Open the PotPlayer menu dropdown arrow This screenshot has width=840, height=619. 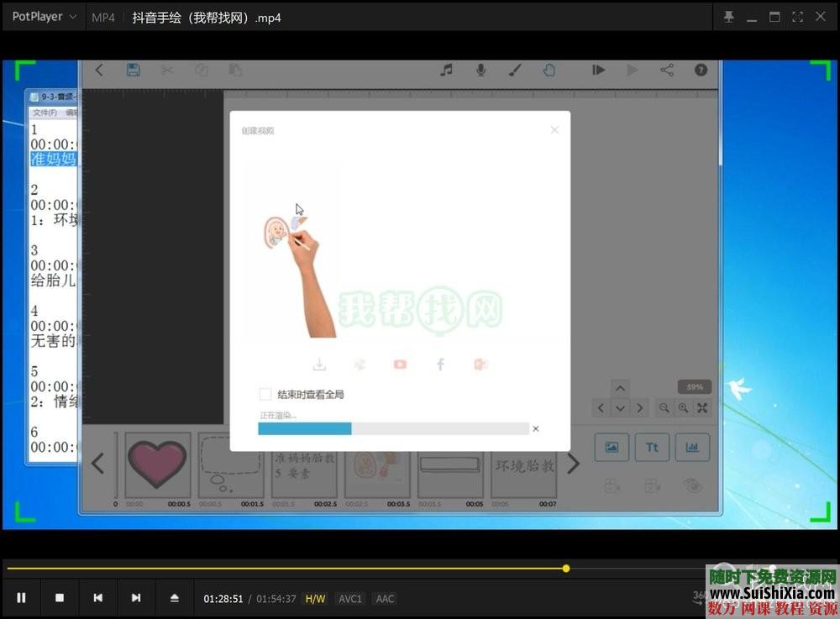pyautogui.click(x=75, y=16)
